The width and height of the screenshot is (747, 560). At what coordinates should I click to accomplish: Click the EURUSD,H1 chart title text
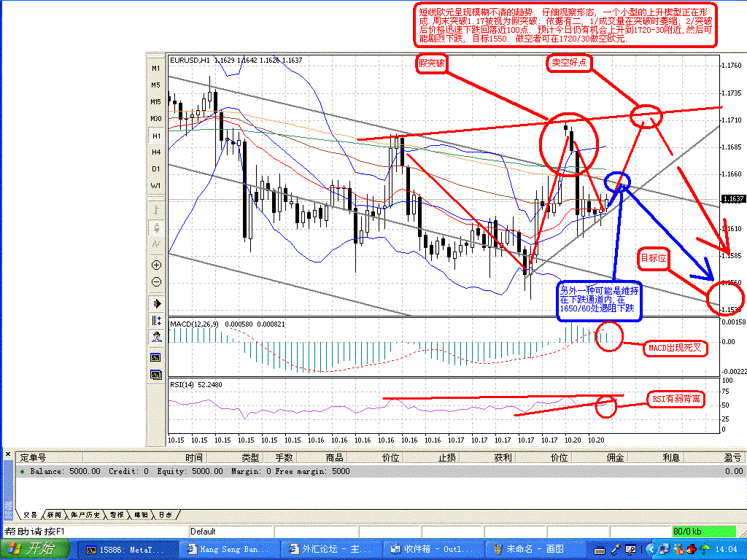pos(190,60)
